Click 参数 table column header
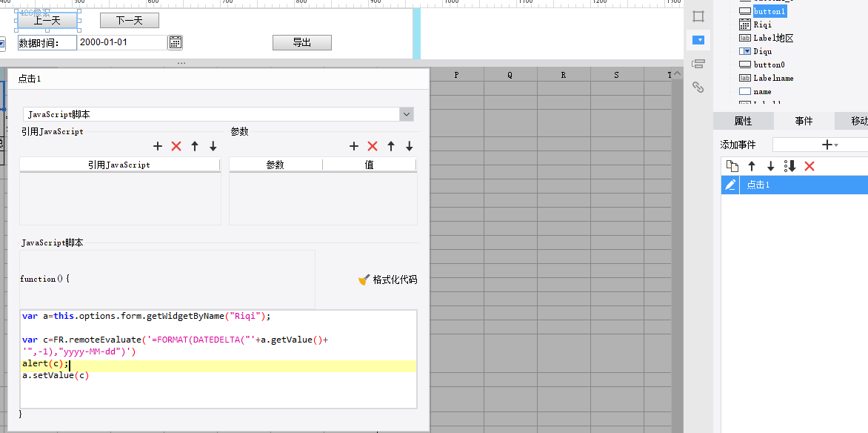The height and width of the screenshot is (433, 868). tap(276, 165)
